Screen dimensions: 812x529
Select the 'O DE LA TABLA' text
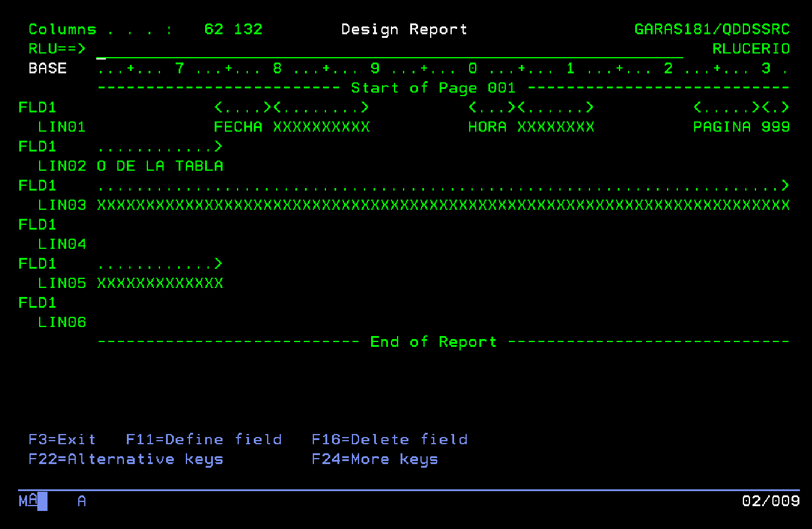click(x=160, y=166)
